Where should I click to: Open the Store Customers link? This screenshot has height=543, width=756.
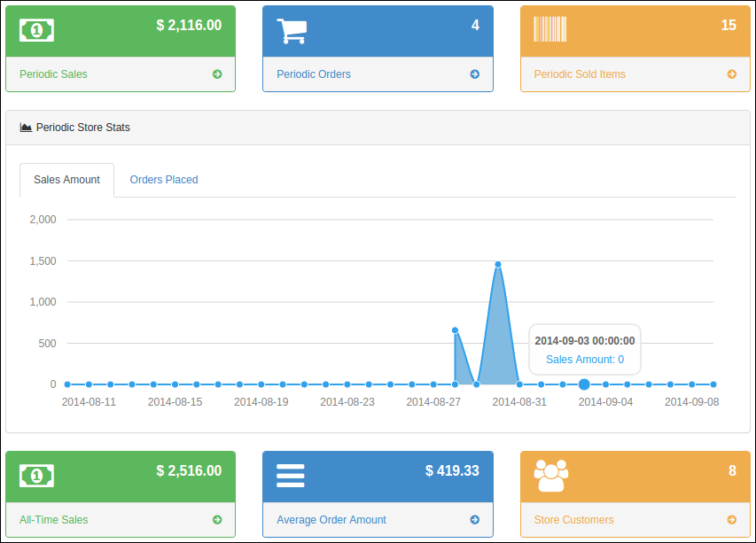(x=573, y=520)
